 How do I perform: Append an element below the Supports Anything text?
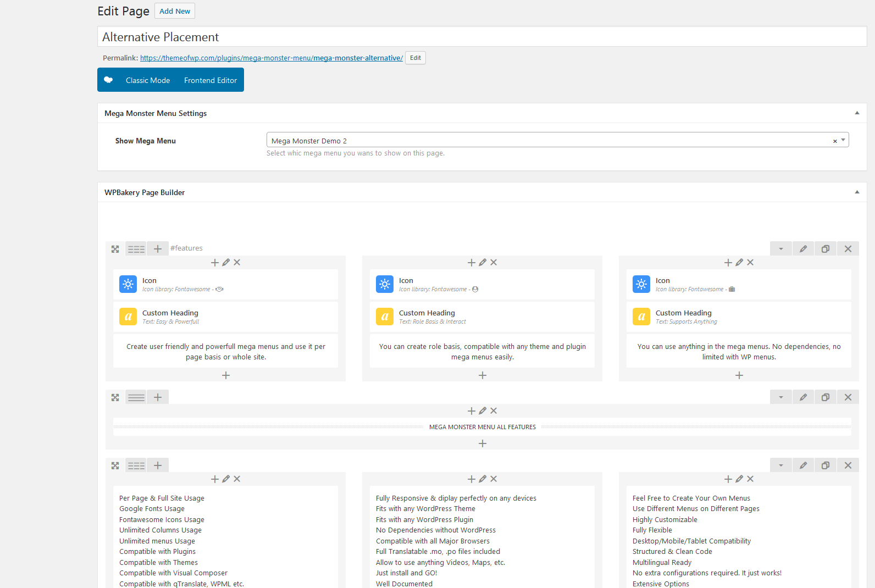click(739, 375)
